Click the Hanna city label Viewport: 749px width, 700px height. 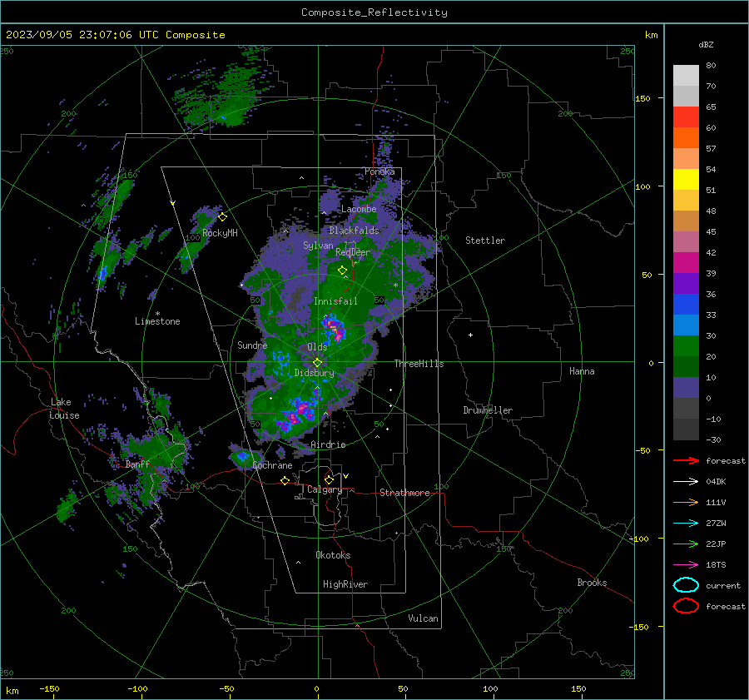point(582,371)
